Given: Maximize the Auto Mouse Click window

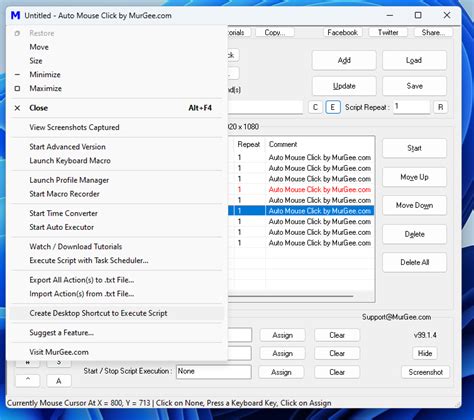Looking at the screenshot, I should [418, 15].
